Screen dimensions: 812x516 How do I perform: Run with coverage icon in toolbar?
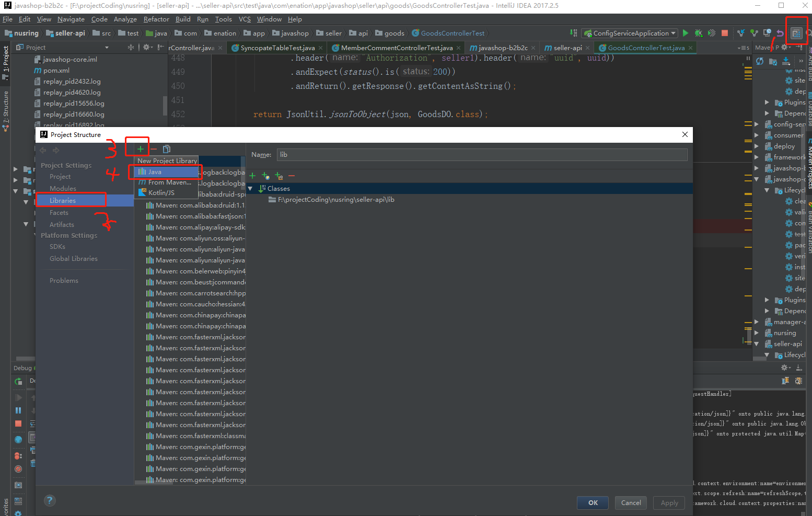(712, 33)
